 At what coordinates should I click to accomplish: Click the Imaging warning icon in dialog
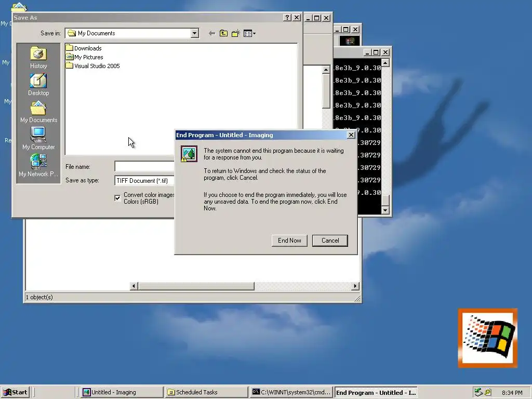(x=189, y=154)
